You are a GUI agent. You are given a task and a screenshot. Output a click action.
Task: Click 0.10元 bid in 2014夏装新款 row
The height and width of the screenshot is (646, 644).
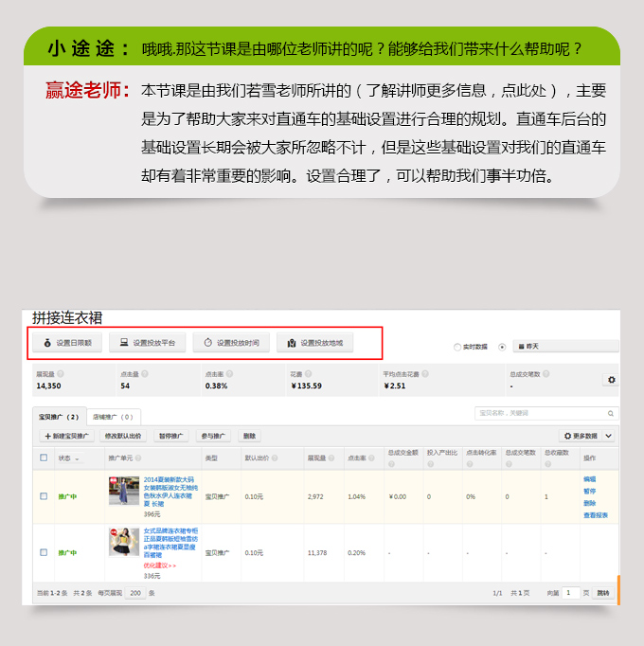[254, 497]
